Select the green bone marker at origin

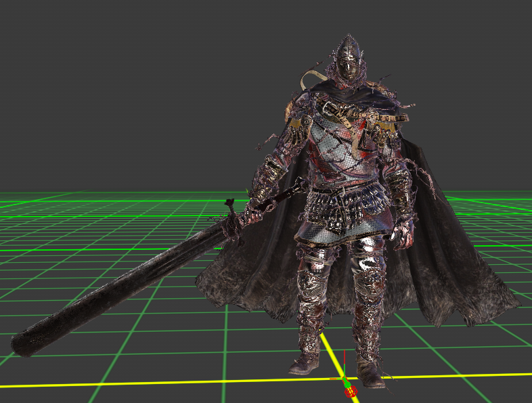coord(347,382)
